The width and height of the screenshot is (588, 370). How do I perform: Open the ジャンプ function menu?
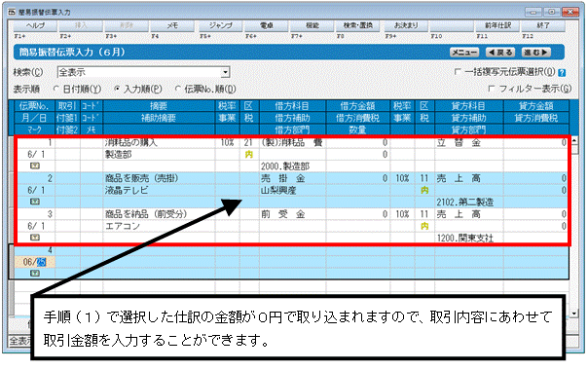[220, 26]
